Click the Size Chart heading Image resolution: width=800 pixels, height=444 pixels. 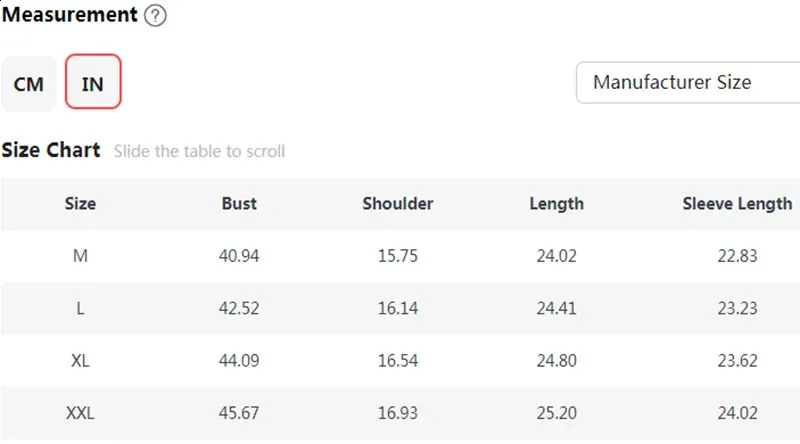point(51,150)
